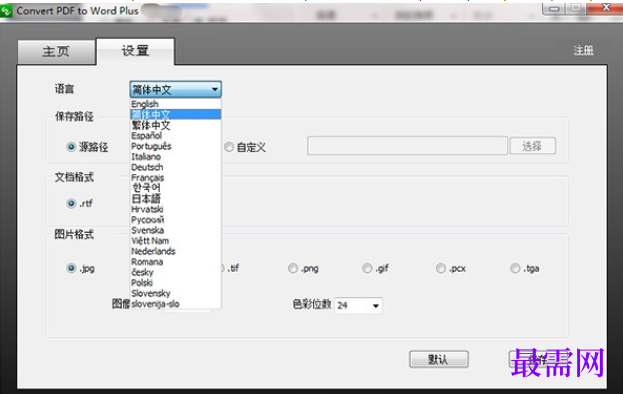
Task: Click the Convert PDF to Word Plus app icon
Action: [x=6, y=11]
